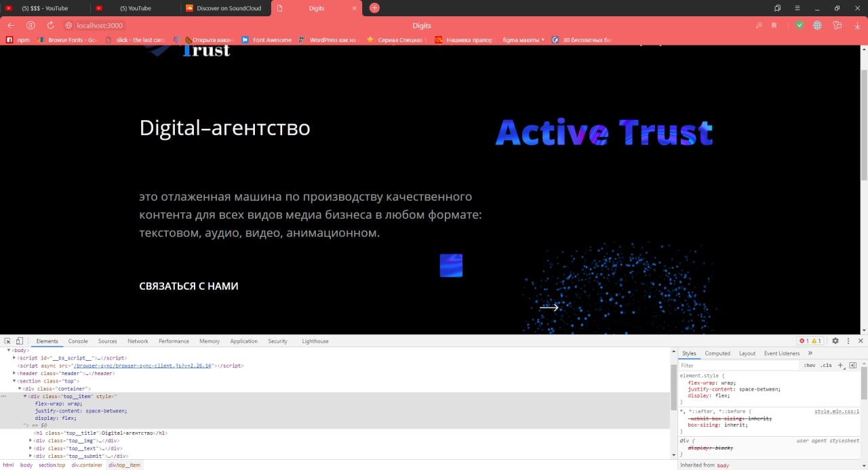Open the DevTools three-dot menu
Image resolution: width=868 pixels, height=470 pixels.
[x=848, y=341]
